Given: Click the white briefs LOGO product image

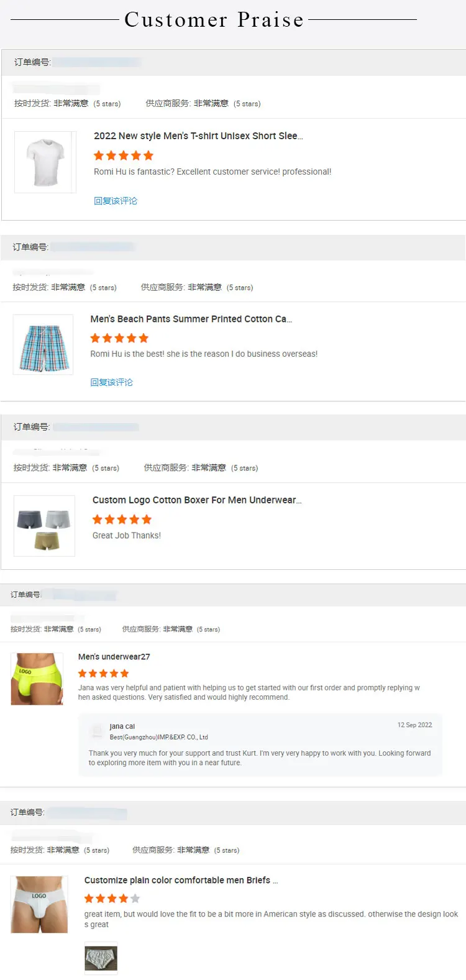Looking at the screenshot, I should [39, 904].
